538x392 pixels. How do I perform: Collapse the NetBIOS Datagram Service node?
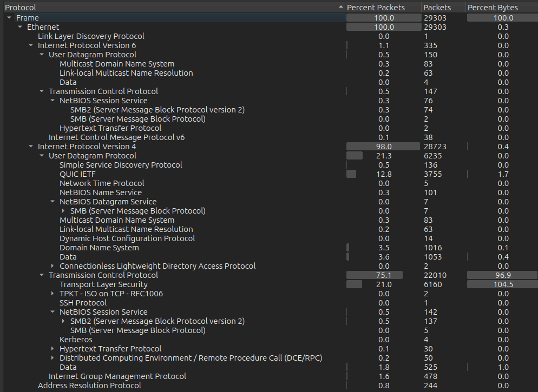pos(53,202)
